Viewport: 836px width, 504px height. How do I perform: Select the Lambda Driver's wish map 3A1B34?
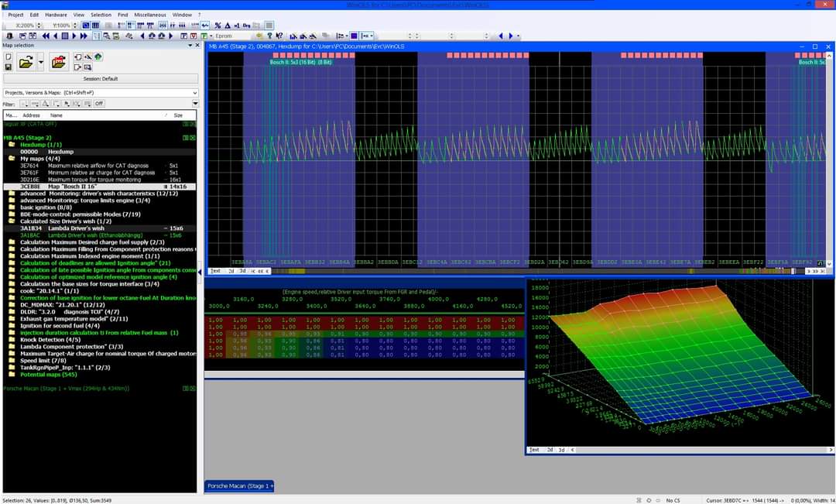tap(76, 228)
